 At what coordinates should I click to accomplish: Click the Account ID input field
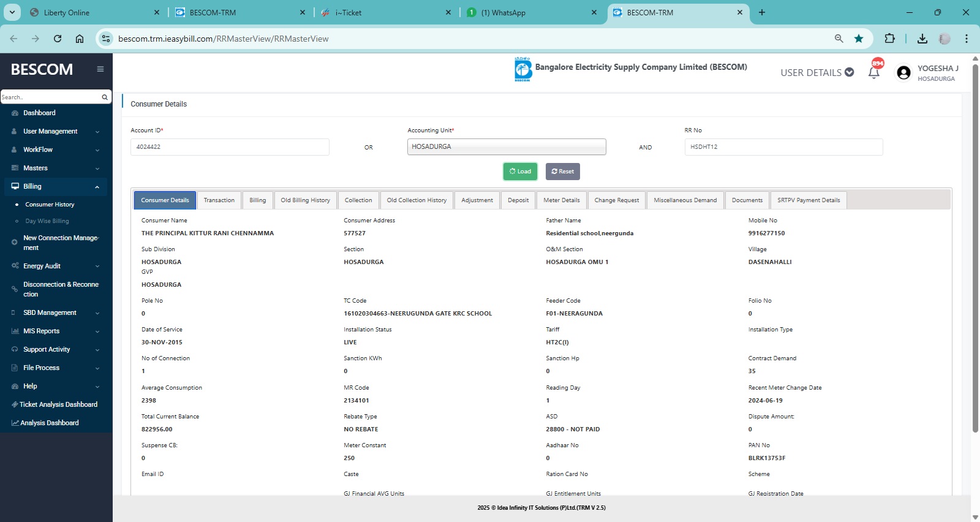(x=230, y=147)
